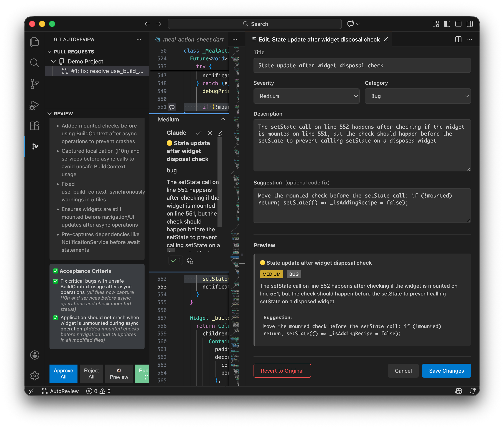Click the comment bubble on line 551

click(x=172, y=107)
